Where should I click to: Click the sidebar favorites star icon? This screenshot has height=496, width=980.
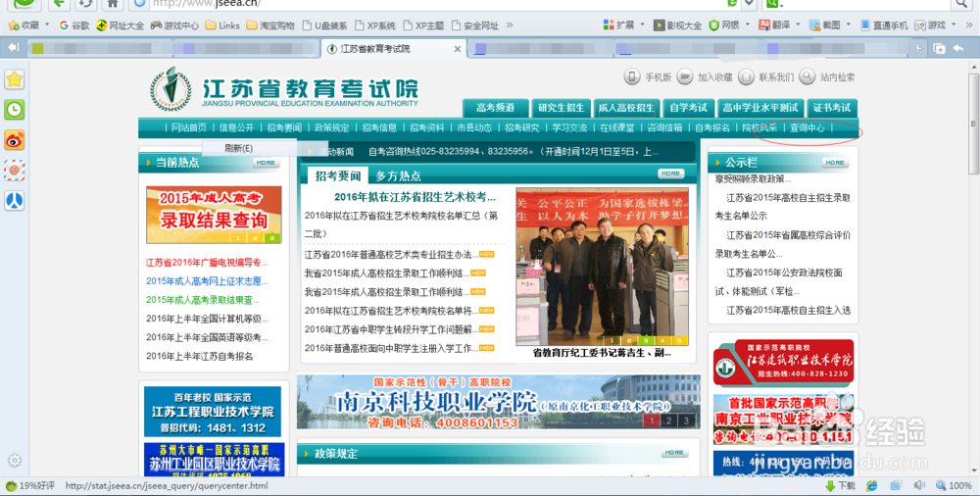[x=15, y=79]
